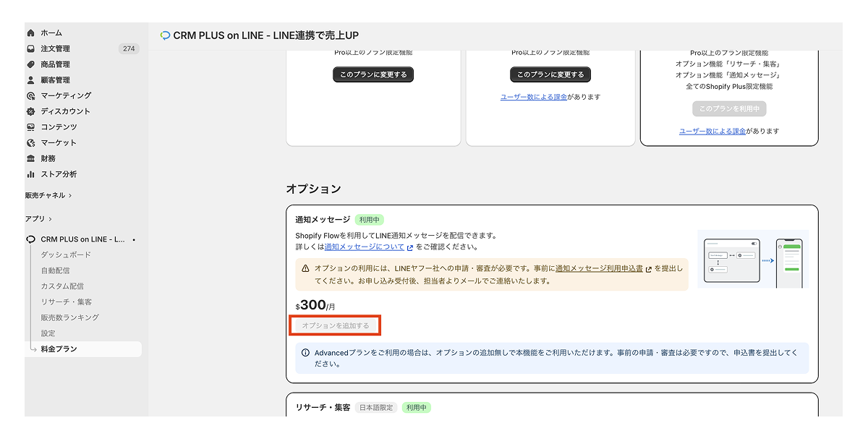The width and height of the screenshot is (868, 436).
Task: Go to カスタム配信 under CRM PLUS
Action: (62, 286)
